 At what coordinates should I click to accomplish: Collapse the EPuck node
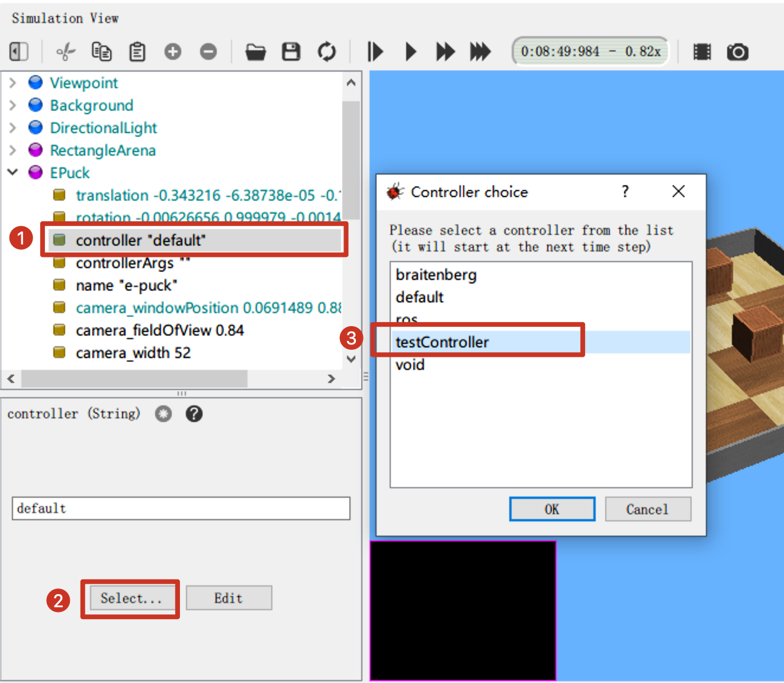pyautogui.click(x=12, y=172)
